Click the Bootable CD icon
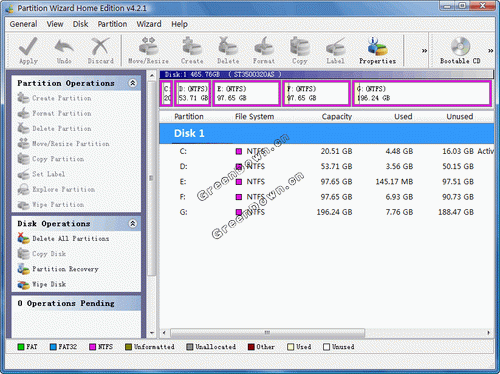The height and width of the screenshot is (374, 500). (x=460, y=50)
